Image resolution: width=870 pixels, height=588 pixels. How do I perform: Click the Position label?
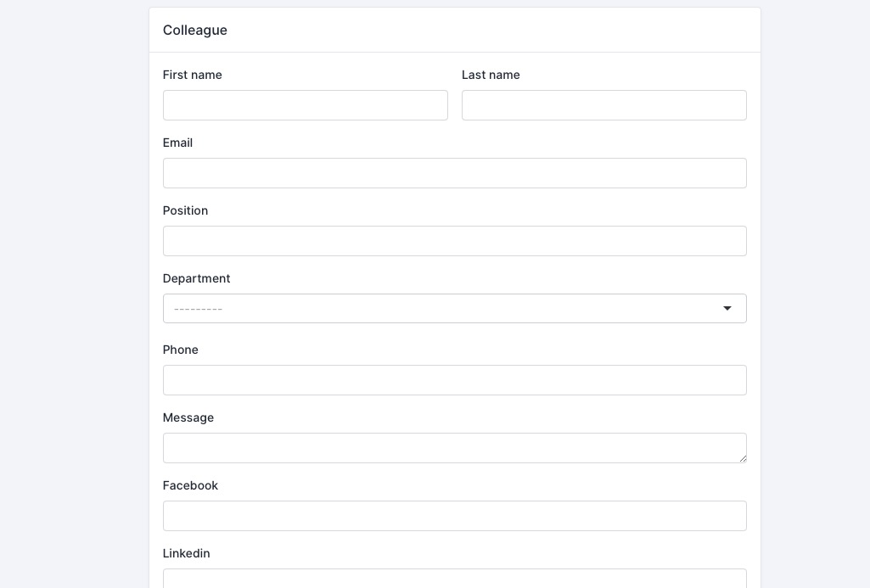[185, 210]
